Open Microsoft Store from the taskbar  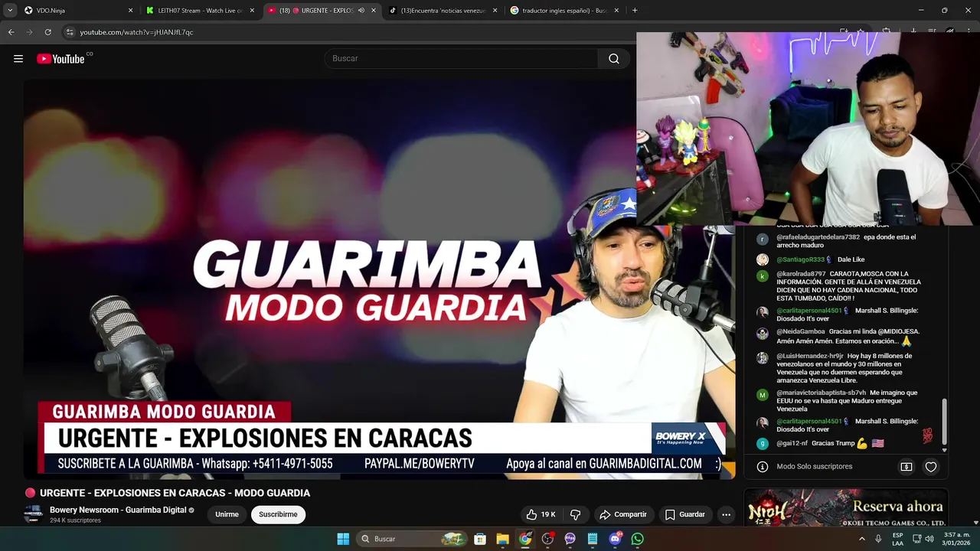(x=480, y=539)
